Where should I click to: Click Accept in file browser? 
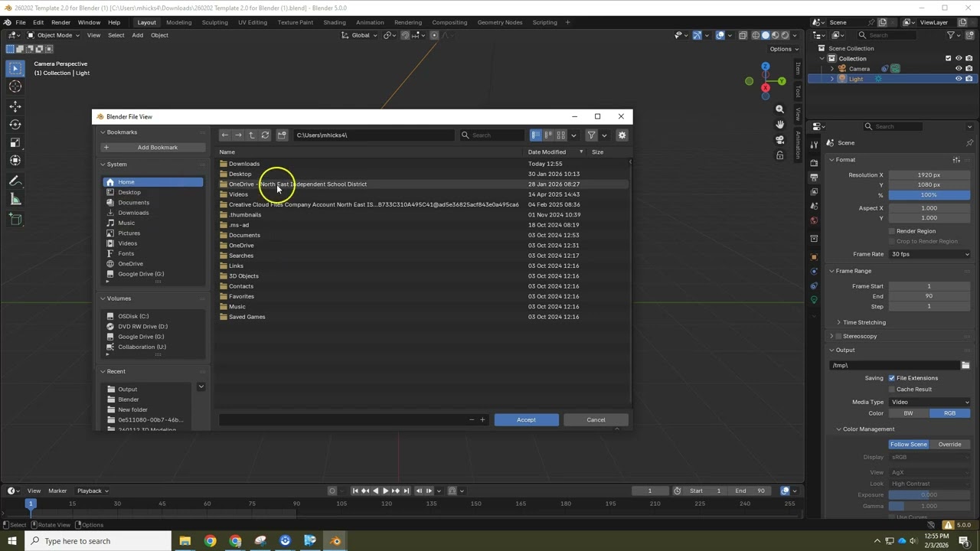[526, 419]
